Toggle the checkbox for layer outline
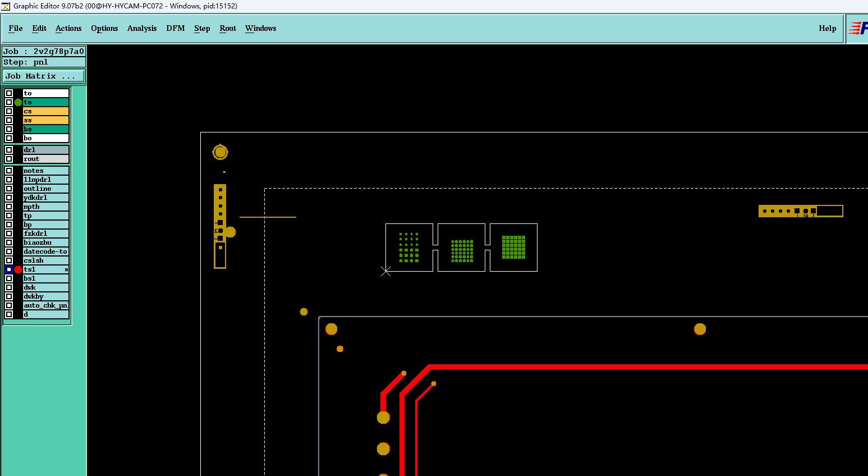 tap(9, 189)
